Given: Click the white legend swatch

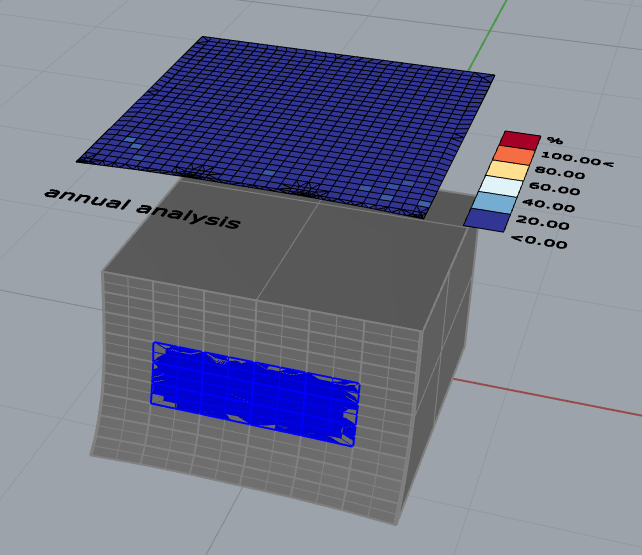Looking at the screenshot, I should click(502, 187).
